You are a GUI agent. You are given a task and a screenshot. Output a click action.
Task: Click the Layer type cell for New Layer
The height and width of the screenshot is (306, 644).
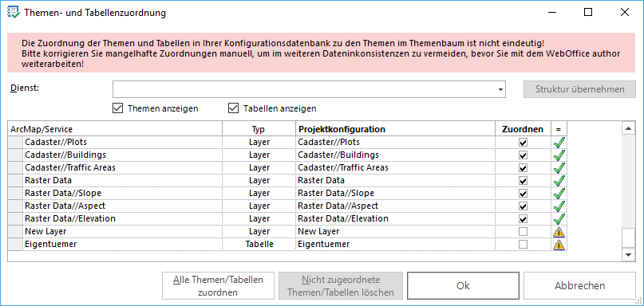click(259, 232)
